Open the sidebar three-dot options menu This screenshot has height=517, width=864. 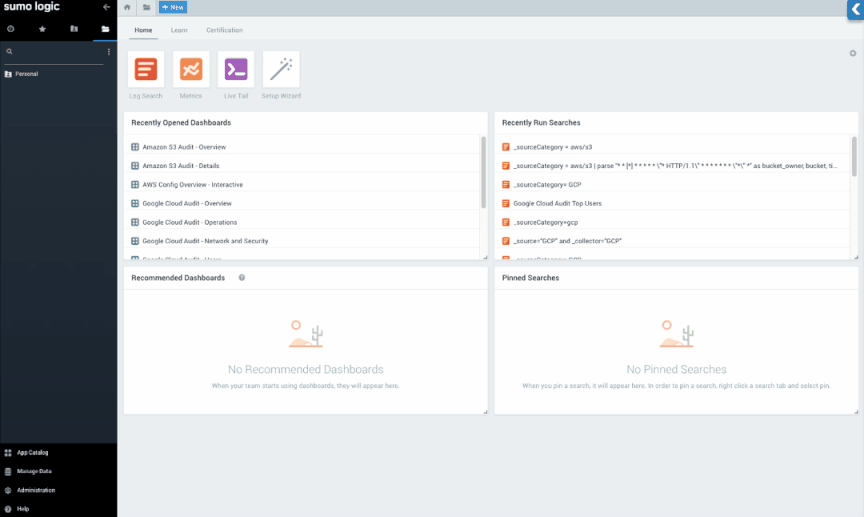tap(109, 51)
